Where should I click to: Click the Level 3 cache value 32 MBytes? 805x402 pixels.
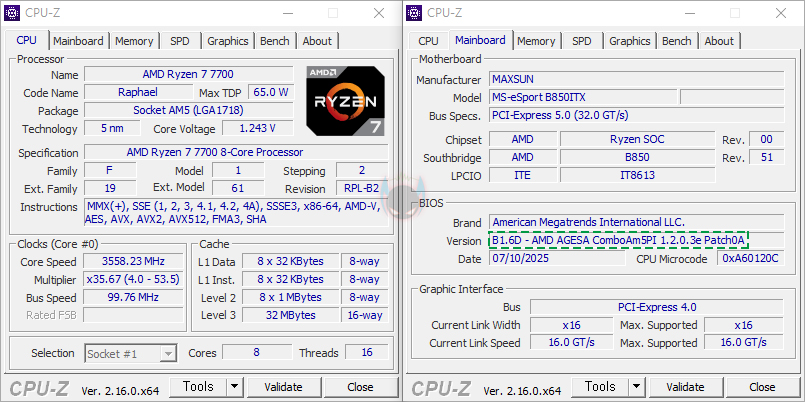(x=291, y=315)
